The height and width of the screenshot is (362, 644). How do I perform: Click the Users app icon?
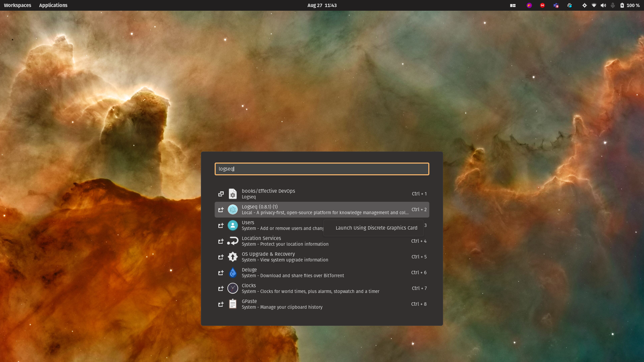point(232,225)
